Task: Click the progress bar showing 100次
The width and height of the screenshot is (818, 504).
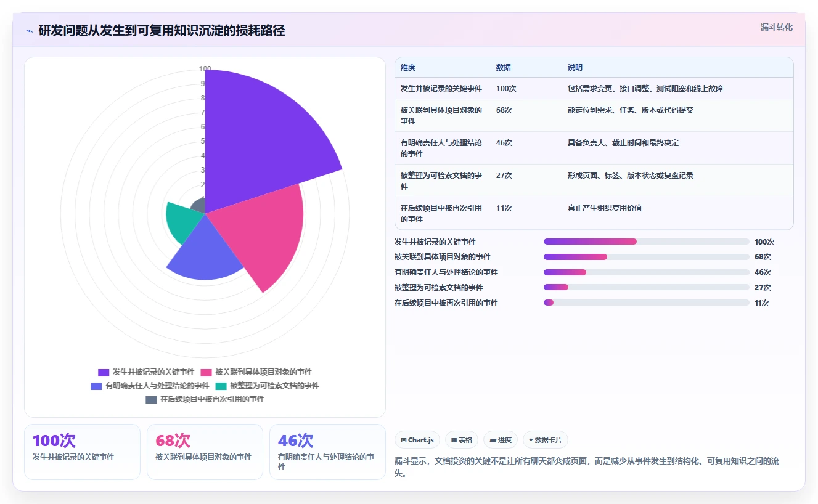Action: 646,242
